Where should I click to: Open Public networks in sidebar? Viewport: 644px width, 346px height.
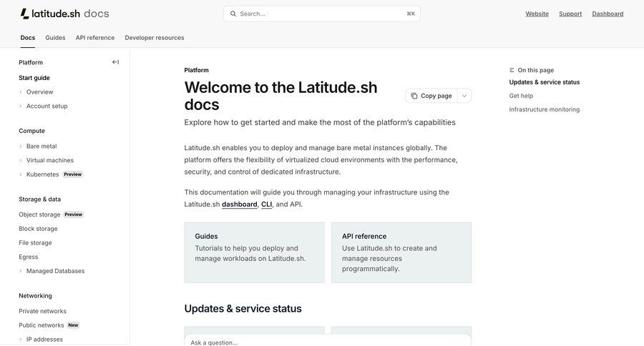point(41,325)
